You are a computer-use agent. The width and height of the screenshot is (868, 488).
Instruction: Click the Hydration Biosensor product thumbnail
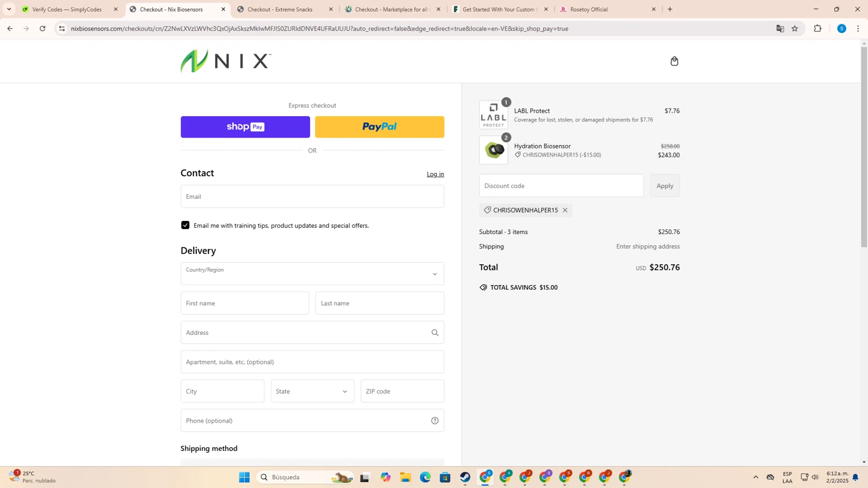point(494,150)
